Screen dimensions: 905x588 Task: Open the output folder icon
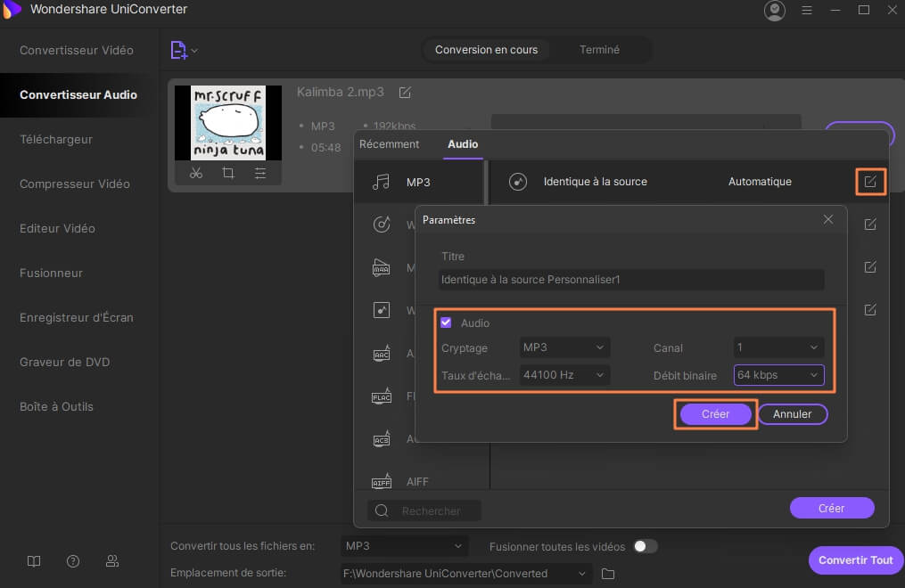click(x=608, y=574)
